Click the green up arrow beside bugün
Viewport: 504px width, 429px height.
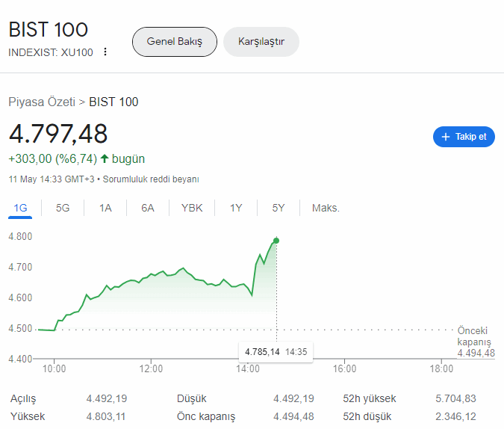click(105, 158)
